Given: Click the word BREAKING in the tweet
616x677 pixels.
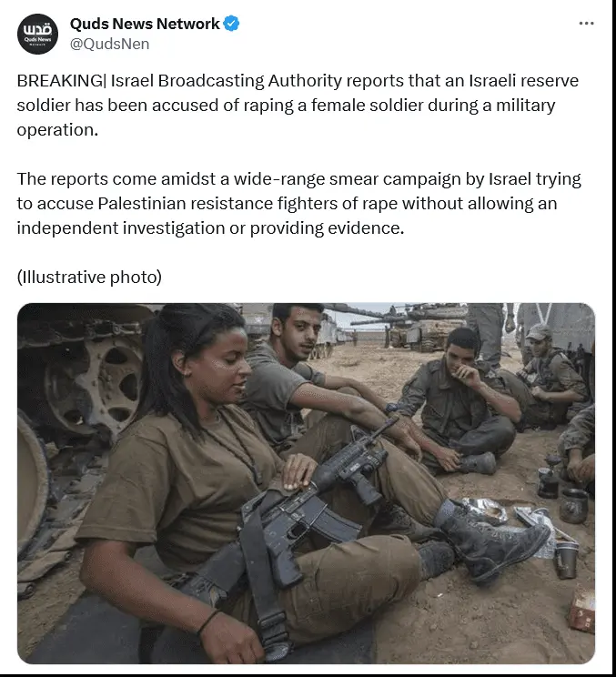Looking at the screenshot, I should [59, 81].
